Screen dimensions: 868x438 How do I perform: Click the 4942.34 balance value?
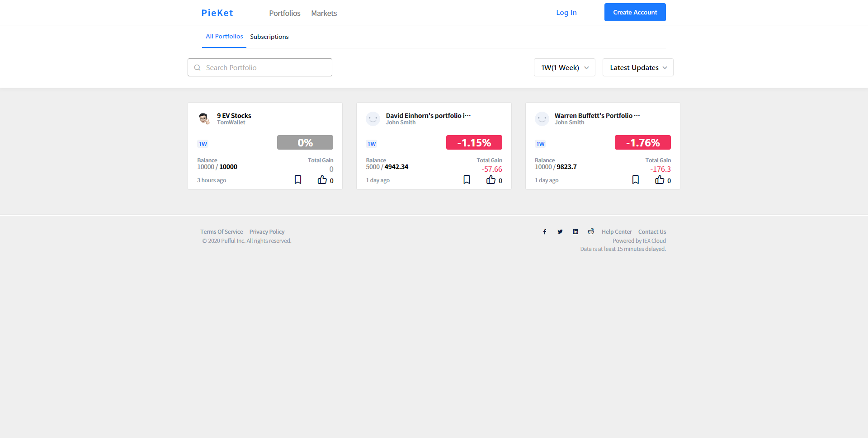pos(396,167)
